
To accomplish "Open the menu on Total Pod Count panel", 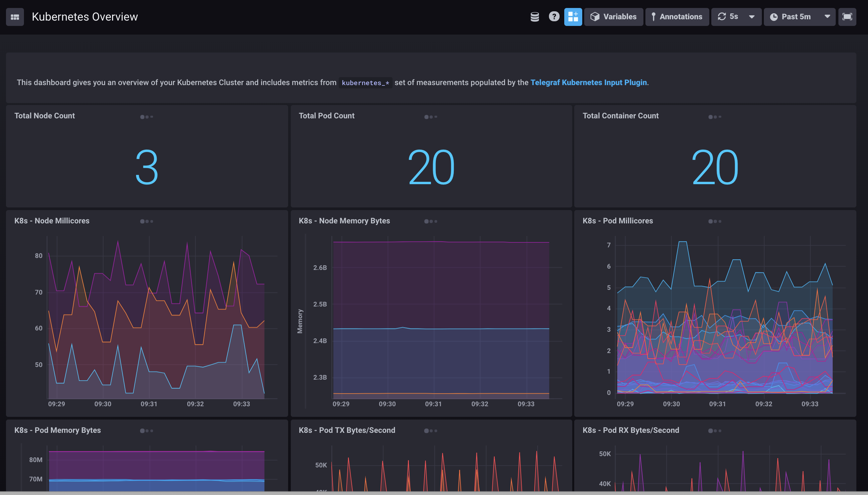I will [431, 116].
